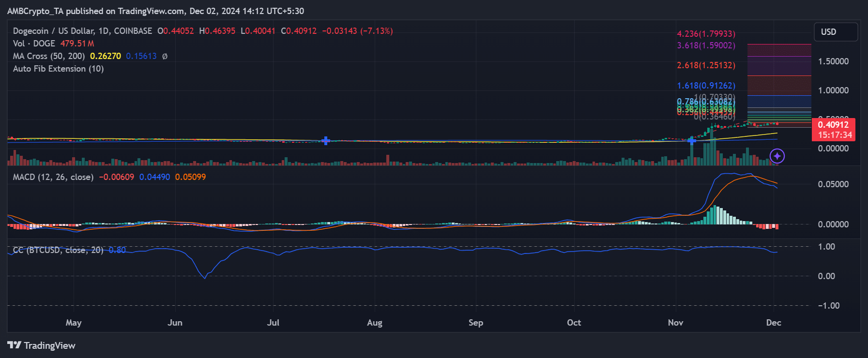Click the MA 50 value 0.26270

[106, 56]
